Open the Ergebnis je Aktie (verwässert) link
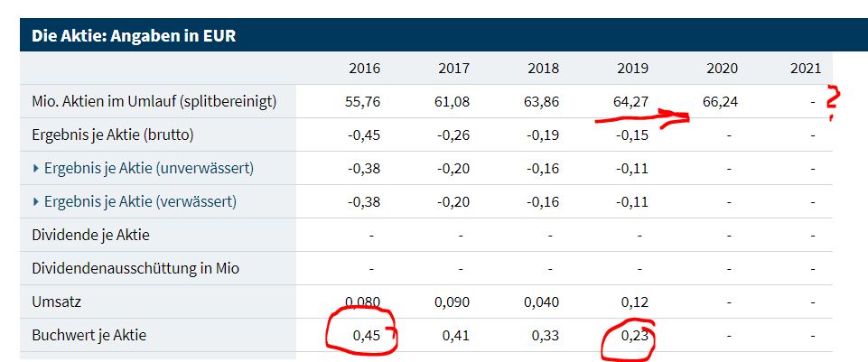The height and width of the screenshot is (362, 868). (x=147, y=201)
